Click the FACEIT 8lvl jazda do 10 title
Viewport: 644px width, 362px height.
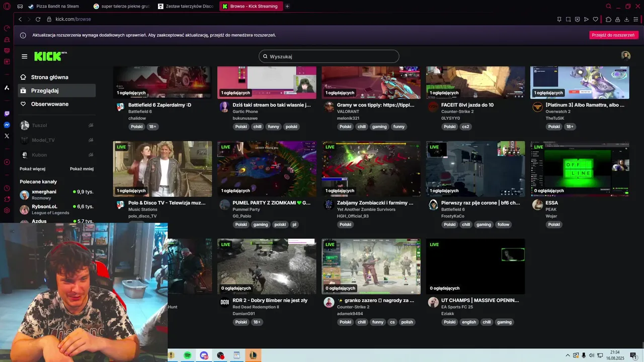pos(467,105)
